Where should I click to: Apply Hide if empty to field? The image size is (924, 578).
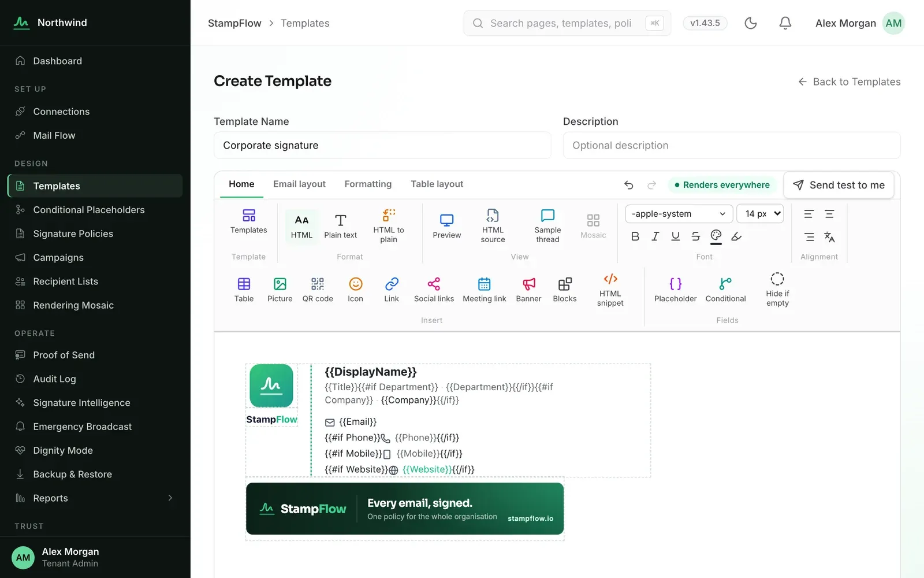777,290
